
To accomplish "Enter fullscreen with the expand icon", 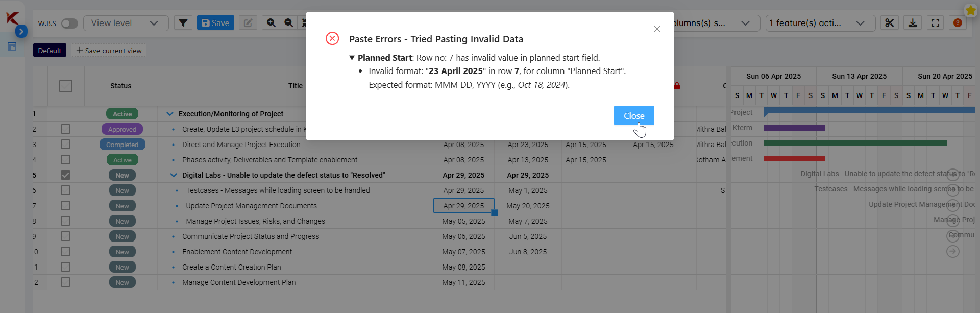I will 935,23.
